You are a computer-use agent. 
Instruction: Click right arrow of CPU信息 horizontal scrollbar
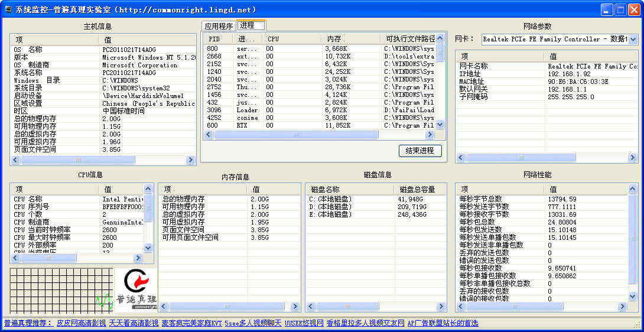point(138,258)
